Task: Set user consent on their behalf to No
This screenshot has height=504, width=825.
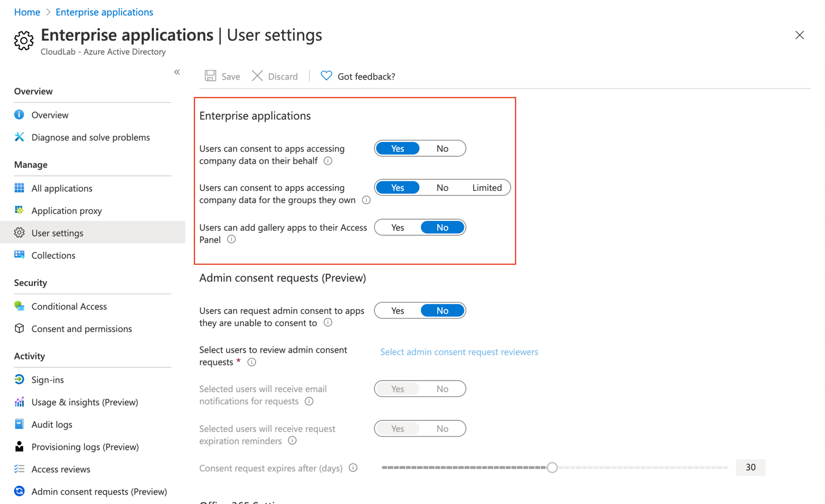Action: (442, 149)
